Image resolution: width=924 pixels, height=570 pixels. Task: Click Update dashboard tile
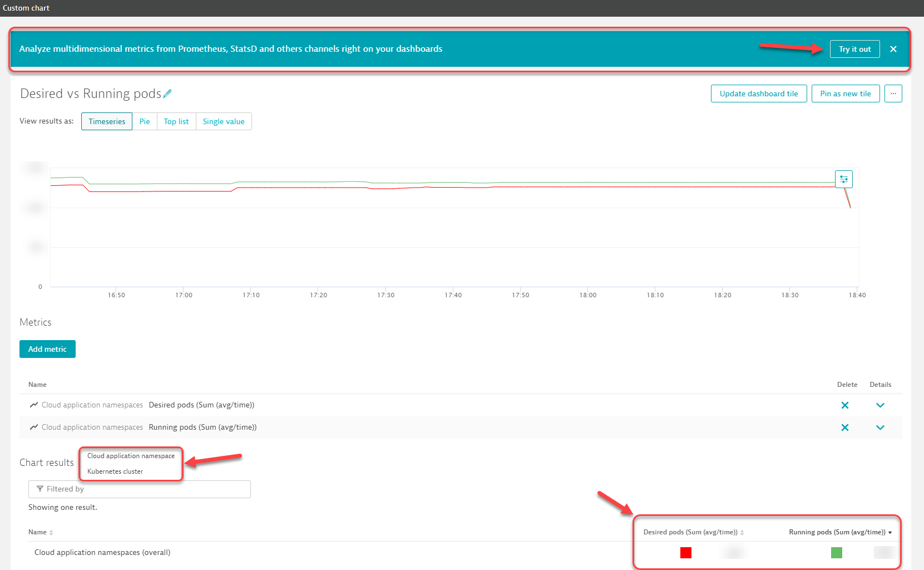coord(758,94)
